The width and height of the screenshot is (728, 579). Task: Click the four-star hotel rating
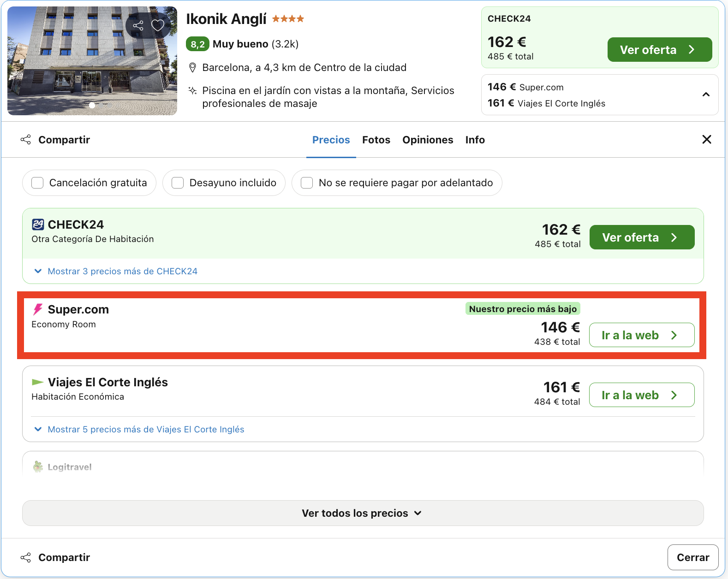click(288, 19)
